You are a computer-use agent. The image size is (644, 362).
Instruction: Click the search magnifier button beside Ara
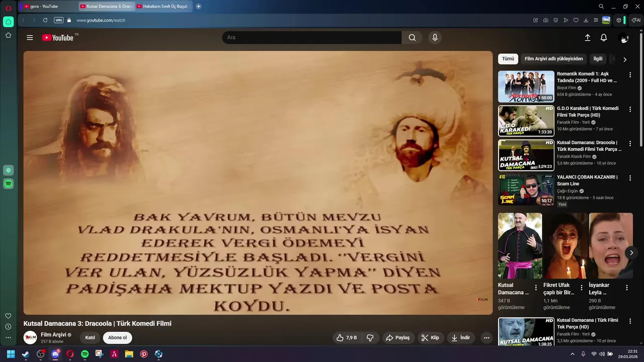412,38
